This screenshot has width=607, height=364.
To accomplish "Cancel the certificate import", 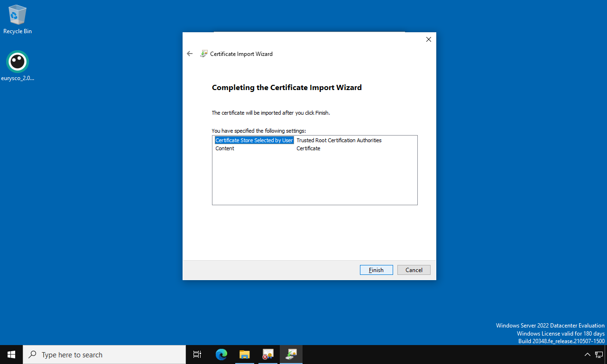I will (414, 270).
